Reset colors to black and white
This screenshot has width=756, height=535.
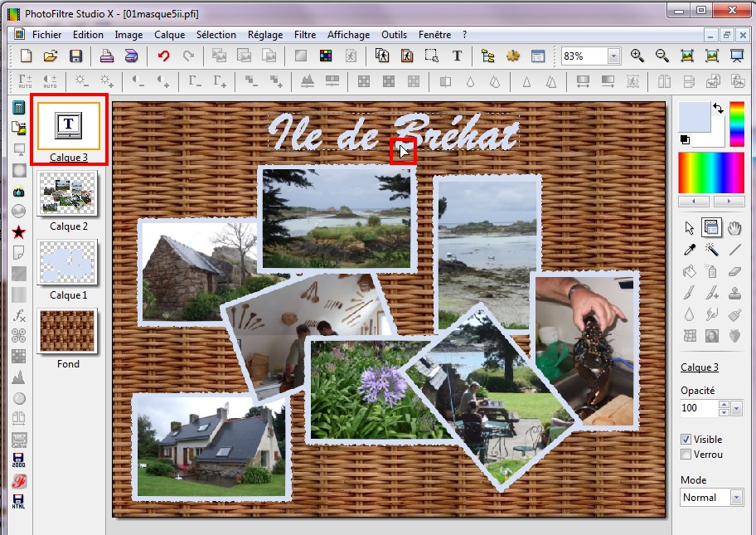[685, 140]
